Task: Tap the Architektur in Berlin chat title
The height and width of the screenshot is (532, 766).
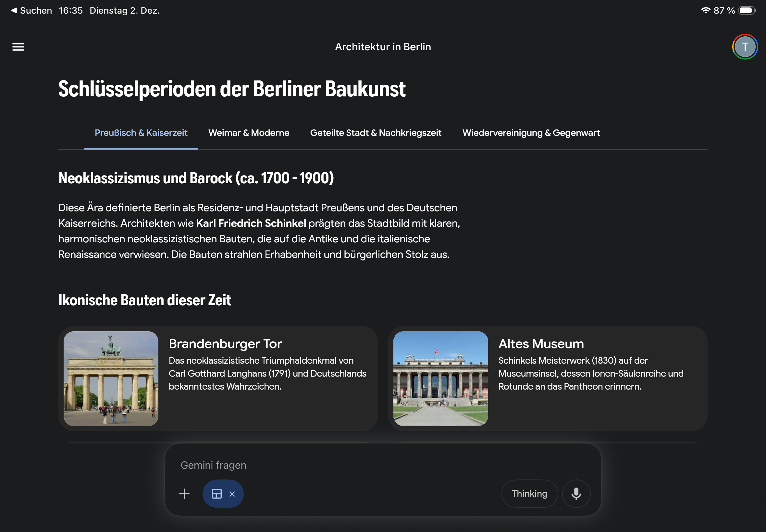Action: [383, 47]
